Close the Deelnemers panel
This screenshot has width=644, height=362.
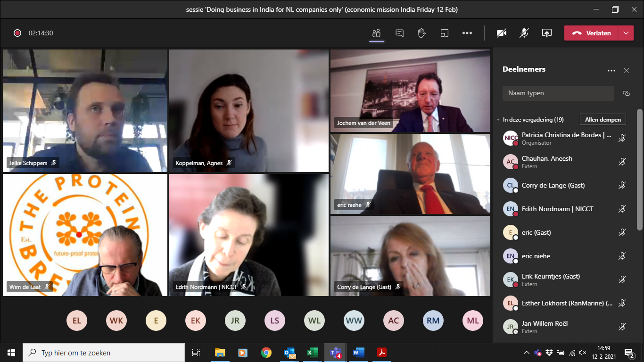[626, 71]
